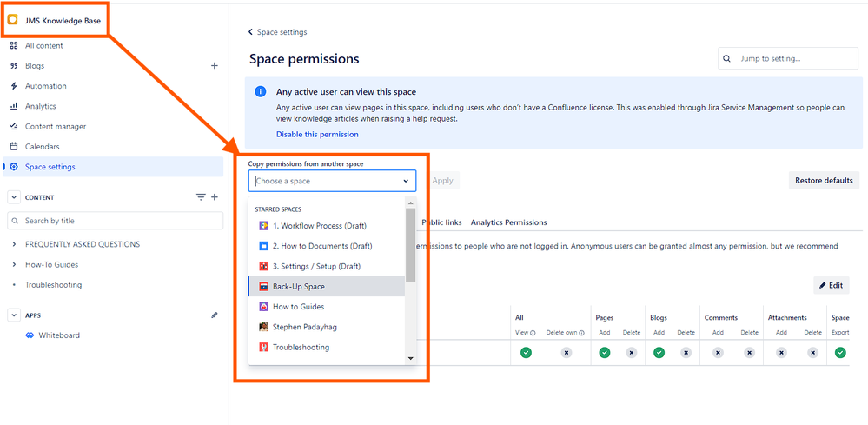Open Content manager in the sidebar
This screenshot has height=425, width=868.
[x=56, y=127]
